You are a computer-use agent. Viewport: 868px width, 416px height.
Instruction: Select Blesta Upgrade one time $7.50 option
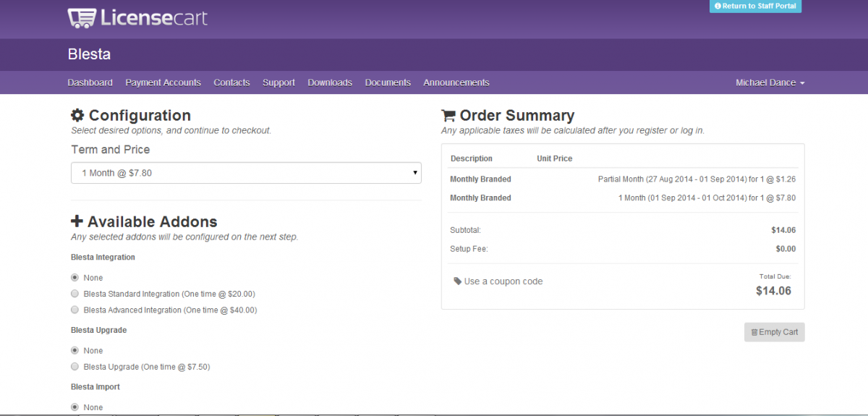(75, 367)
